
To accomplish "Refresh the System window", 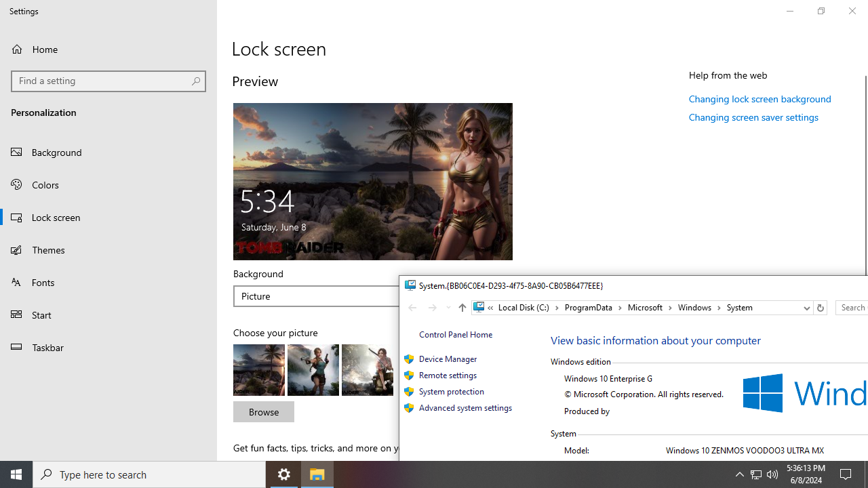I will [x=820, y=308].
